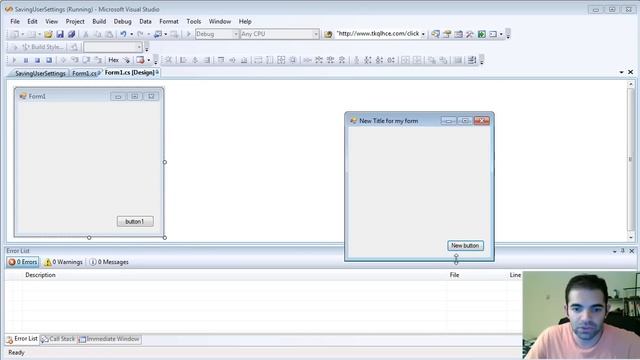
Task: Click the Step Over debug icon
Action: coord(87,60)
